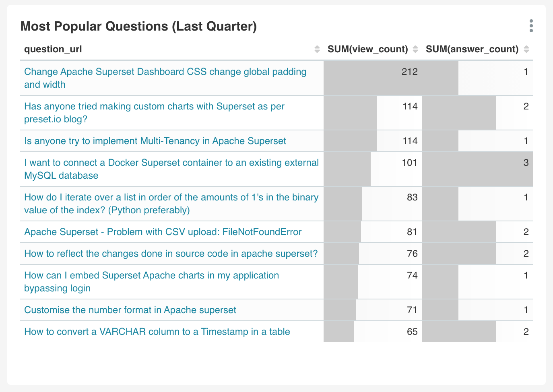The height and width of the screenshot is (392, 553).
Task: Sort by the SUM(view_count) header text
Action: (367, 49)
